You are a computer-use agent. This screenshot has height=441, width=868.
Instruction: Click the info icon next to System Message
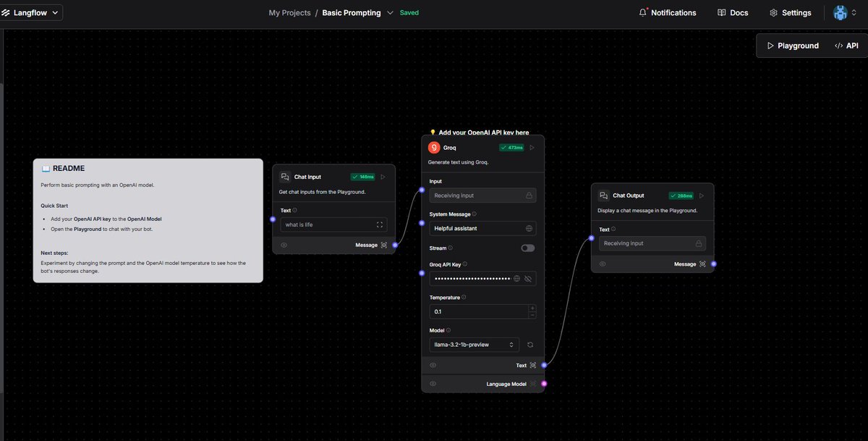pyautogui.click(x=475, y=214)
